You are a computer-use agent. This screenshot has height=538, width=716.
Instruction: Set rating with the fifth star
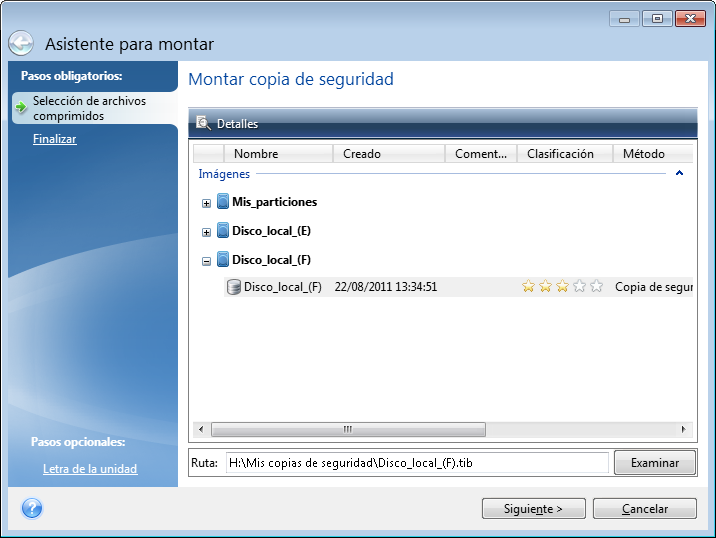(597, 287)
